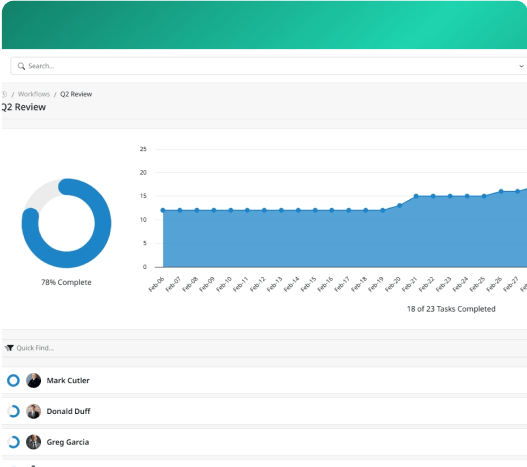The image size is (527, 467).
Task: Expand the search bar dropdown chevron
Action: (521, 66)
